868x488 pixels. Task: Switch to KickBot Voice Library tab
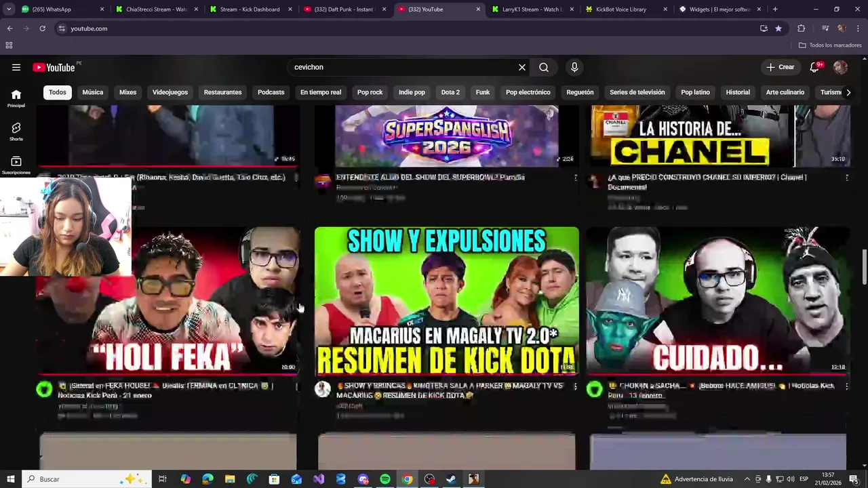point(627,9)
